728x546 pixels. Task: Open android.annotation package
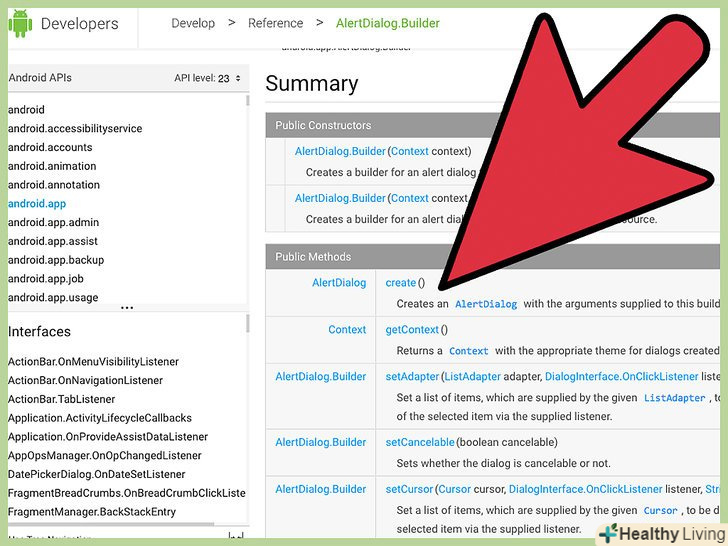54,185
